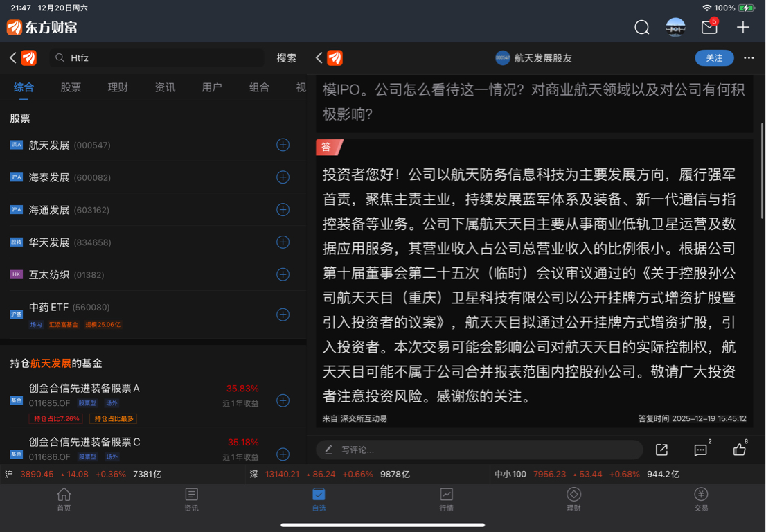Screen dimensions: 766x532
Task: Add 中药ETF (560080) to watchlist
Action: tap(283, 314)
